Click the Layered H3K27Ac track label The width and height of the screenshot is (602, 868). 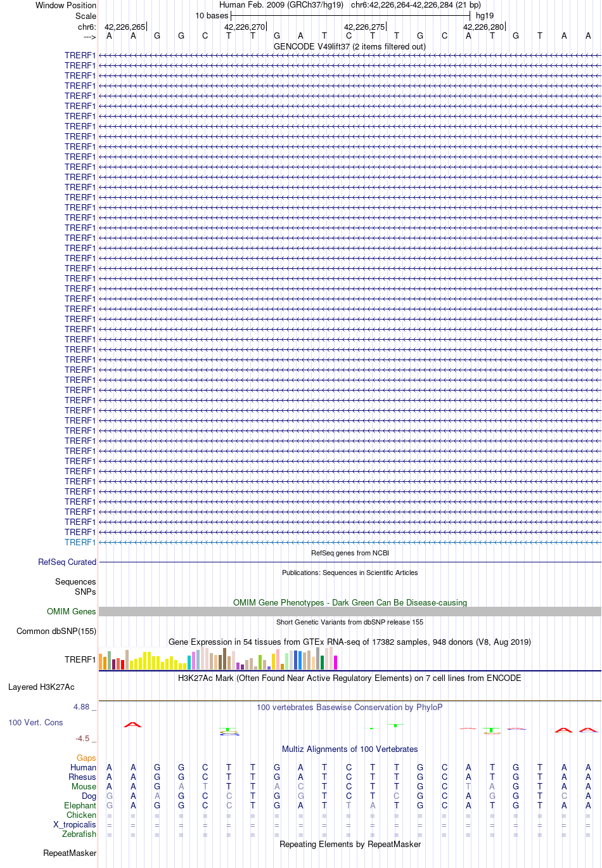pyautogui.click(x=41, y=687)
